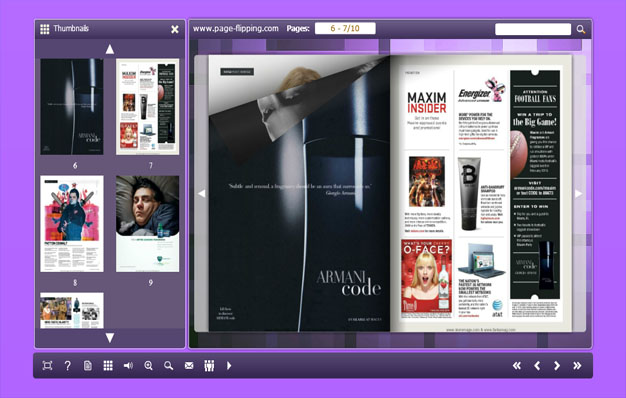Click the Maxim Insider right page
Viewport: 626px width, 398px height.
pyautogui.click(x=481, y=193)
